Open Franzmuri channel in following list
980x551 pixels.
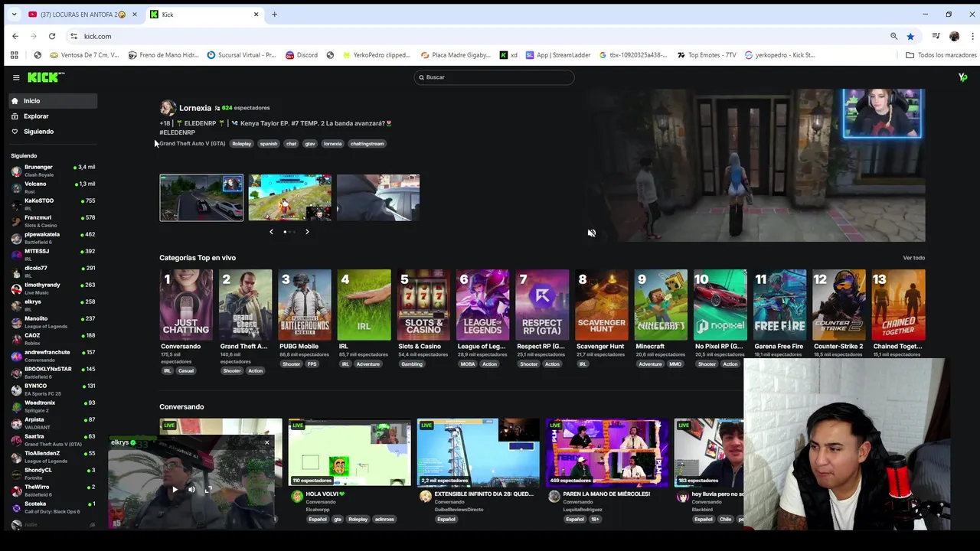pos(53,221)
